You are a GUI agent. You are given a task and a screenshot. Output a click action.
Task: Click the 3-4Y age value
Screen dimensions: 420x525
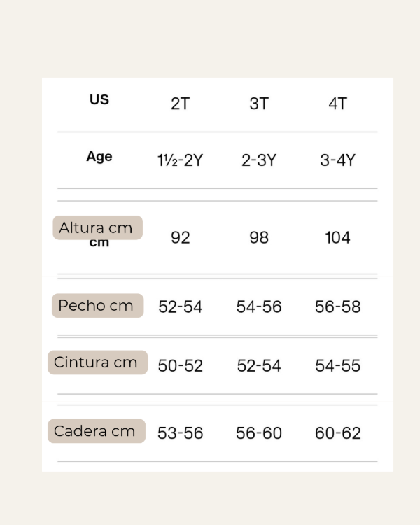pos(337,160)
